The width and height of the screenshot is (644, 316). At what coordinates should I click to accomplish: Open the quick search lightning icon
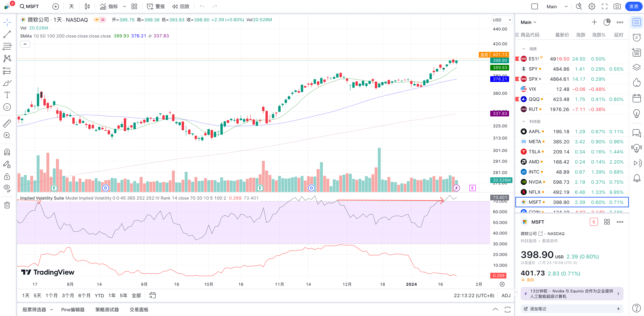579,7
